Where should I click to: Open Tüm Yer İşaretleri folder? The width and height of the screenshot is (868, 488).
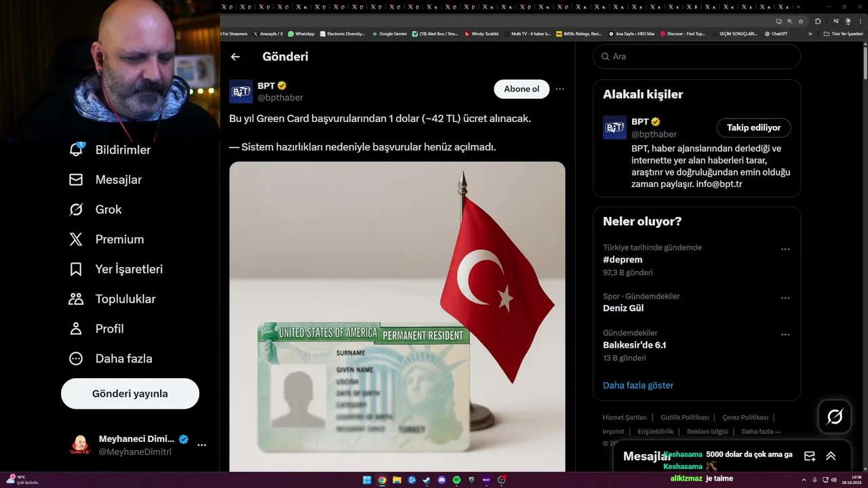pos(843,34)
